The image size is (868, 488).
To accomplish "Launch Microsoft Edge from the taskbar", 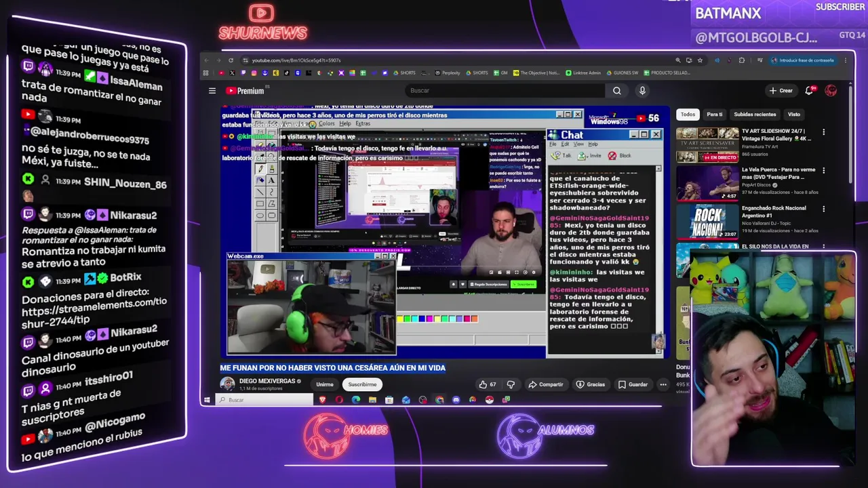I will pos(356,400).
